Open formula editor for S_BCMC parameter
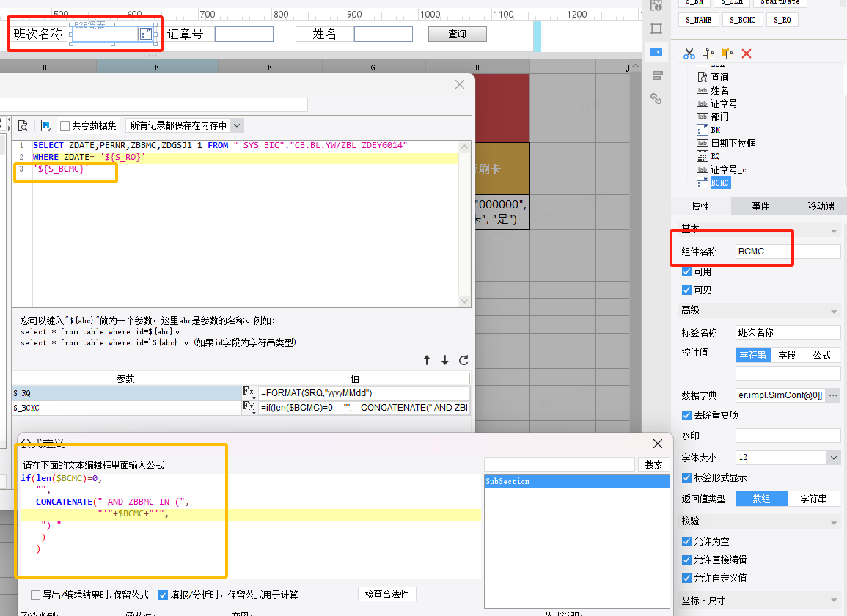 (x=249, y=406)
